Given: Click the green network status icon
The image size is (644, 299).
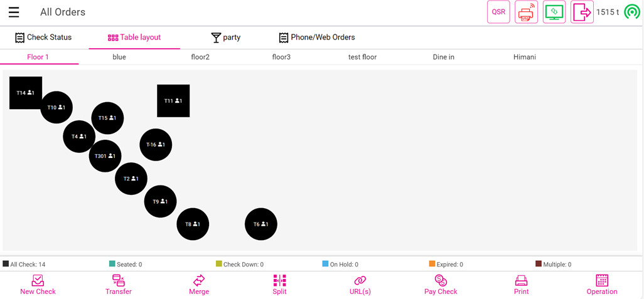Looking at the screenshot, I should coord(631,12).
